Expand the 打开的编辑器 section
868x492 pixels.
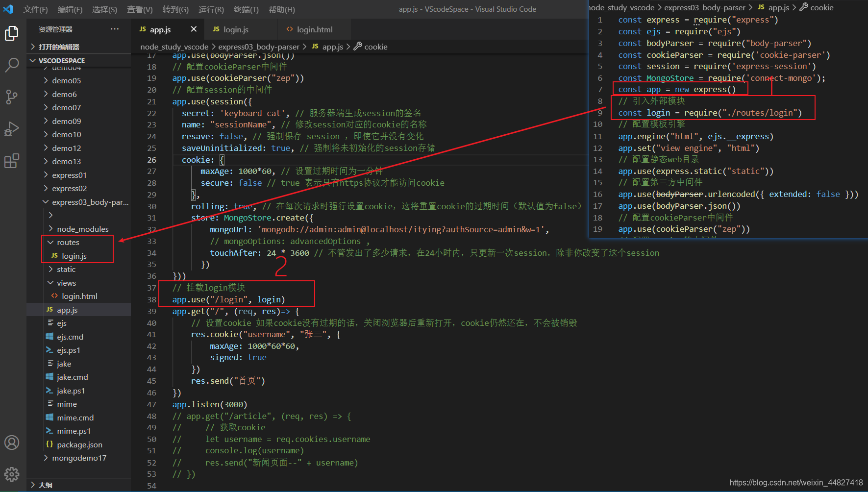point(78,47)
